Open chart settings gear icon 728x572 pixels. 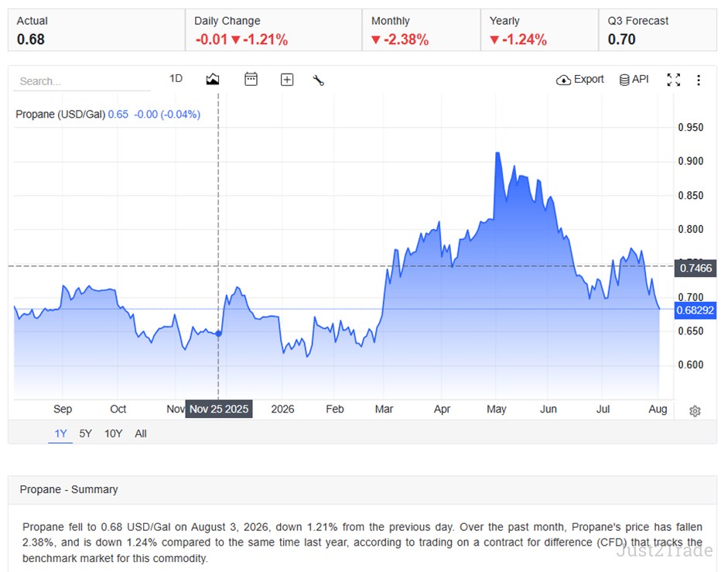pyautogui.click(x=695, y=411)
